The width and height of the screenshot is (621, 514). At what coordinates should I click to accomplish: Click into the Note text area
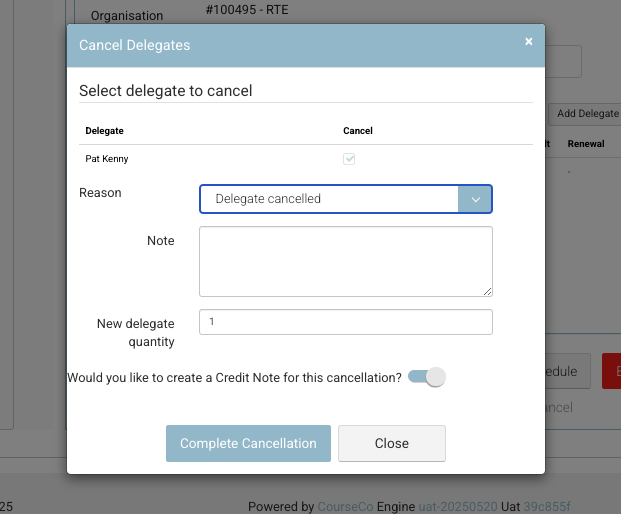coord(345,261)
